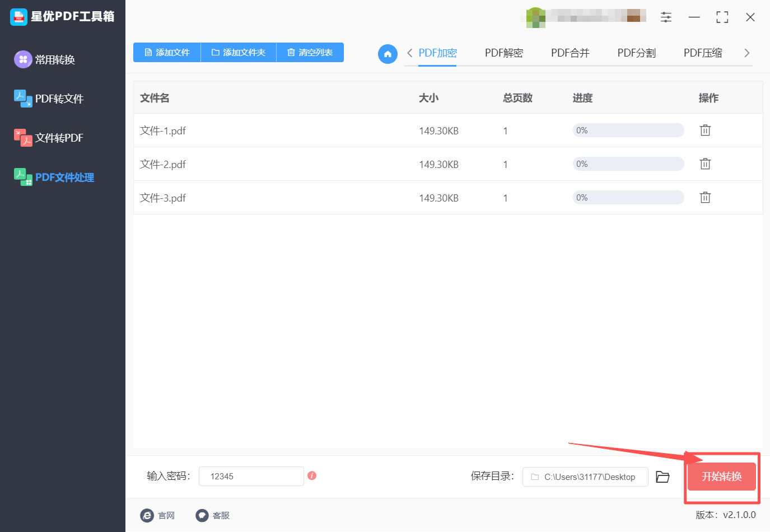Select the 文件-3.pdf file name
The image size is (770, 532).
coord(163,198)
